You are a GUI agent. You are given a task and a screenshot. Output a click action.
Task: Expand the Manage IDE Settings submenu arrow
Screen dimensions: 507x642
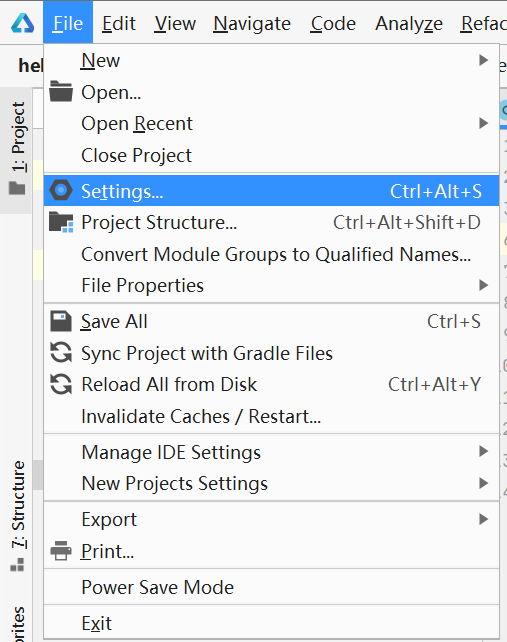484,452
